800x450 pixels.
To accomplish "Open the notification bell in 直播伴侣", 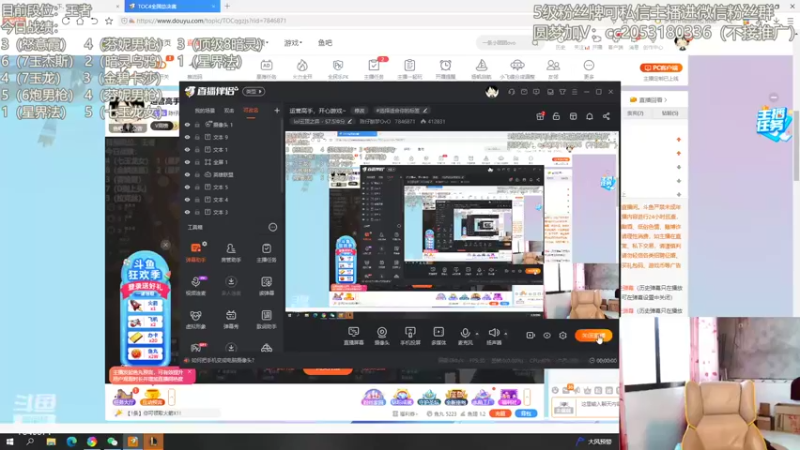I will point(590,116).
